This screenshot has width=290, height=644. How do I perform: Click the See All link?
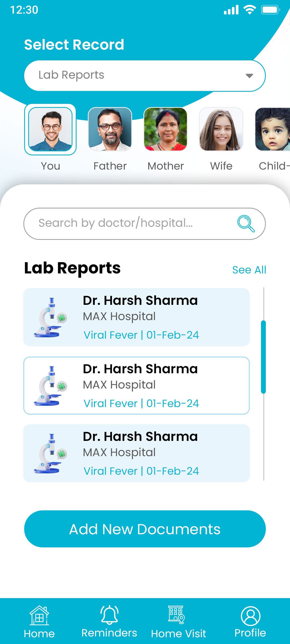point(249,270)
